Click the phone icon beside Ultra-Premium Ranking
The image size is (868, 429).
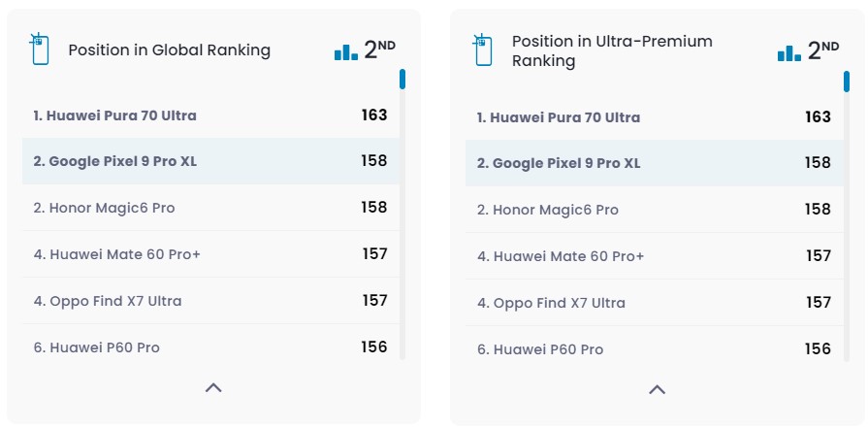tap(482, 50)
